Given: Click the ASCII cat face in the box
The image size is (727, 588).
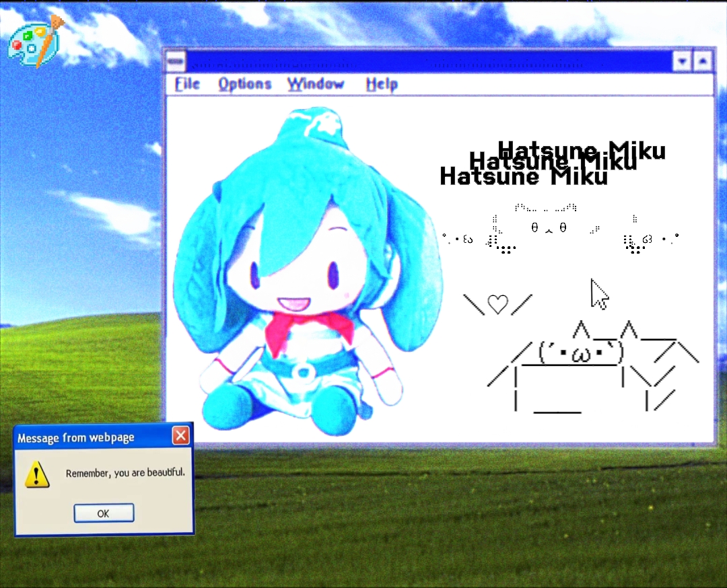Looking at the screenshot, I should 580,353.
